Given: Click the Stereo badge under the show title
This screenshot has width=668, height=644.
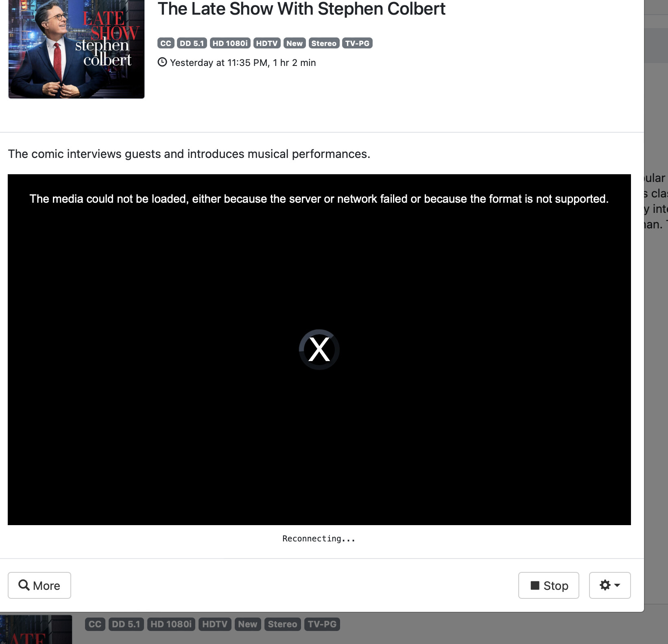Looking at the screenshot, I should click(x=324, y=43).
